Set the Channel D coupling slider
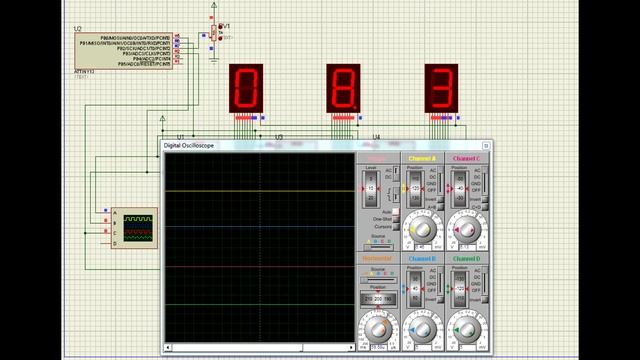 tap(485, 282)
